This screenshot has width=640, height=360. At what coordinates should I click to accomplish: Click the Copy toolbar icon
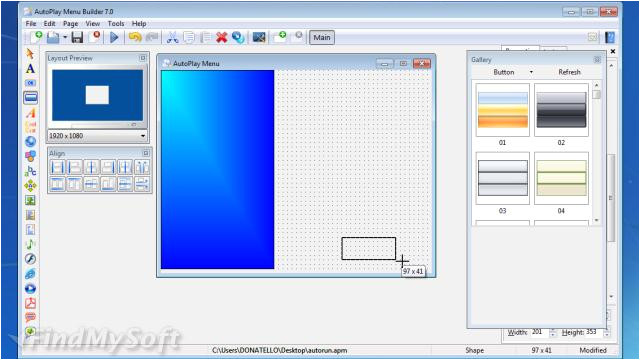point(189,38)
